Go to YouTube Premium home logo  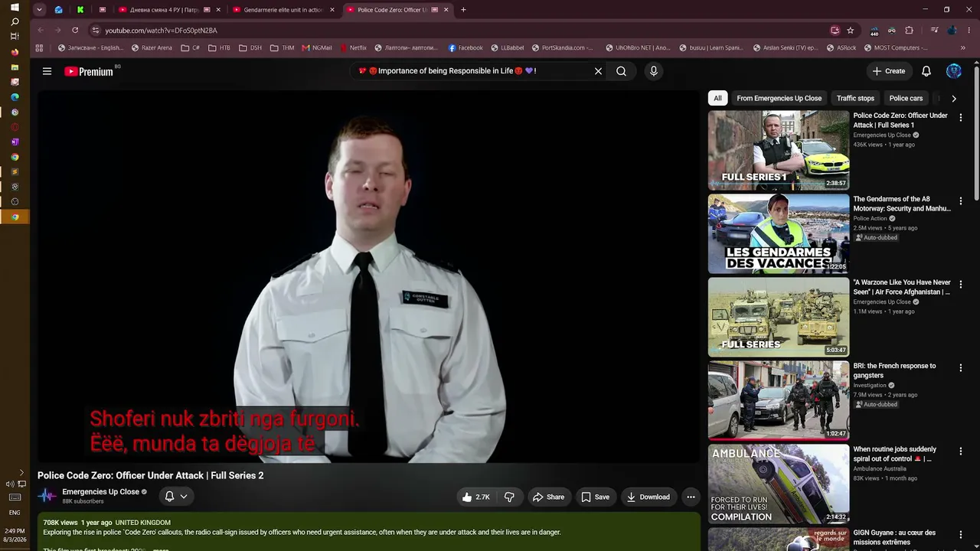[88, 71]
